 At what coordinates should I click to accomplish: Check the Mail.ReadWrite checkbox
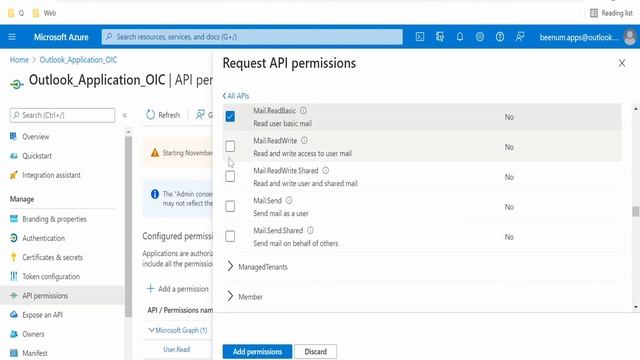(x=230, y=146)
